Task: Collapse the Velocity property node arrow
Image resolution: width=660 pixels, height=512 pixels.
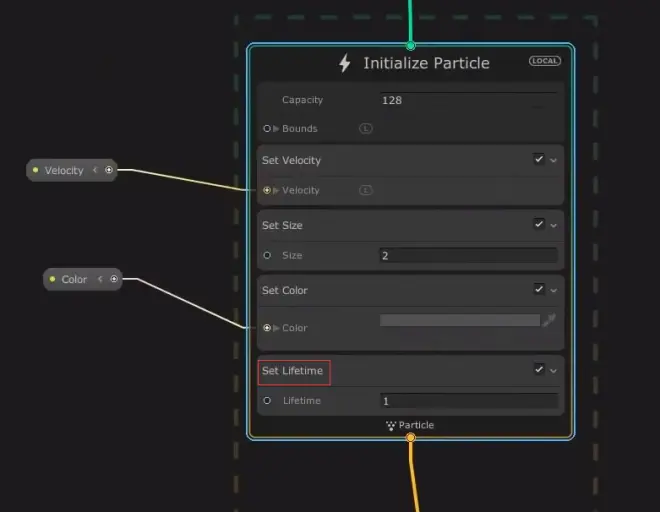Action: [x=95, y=170]
